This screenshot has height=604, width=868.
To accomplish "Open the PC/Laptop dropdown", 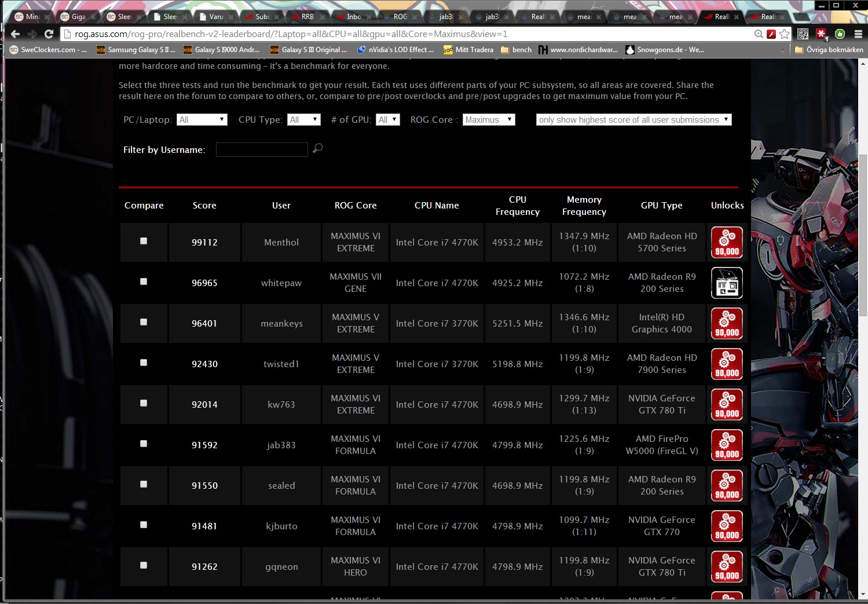I will tap(202, 120).
